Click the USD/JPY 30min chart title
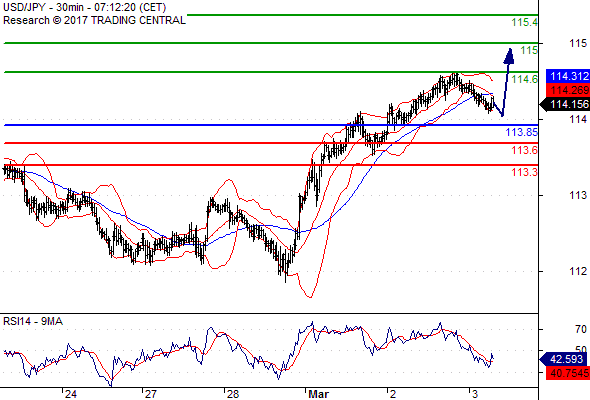Viewport: 590px width, 400px height. [85, 7]
